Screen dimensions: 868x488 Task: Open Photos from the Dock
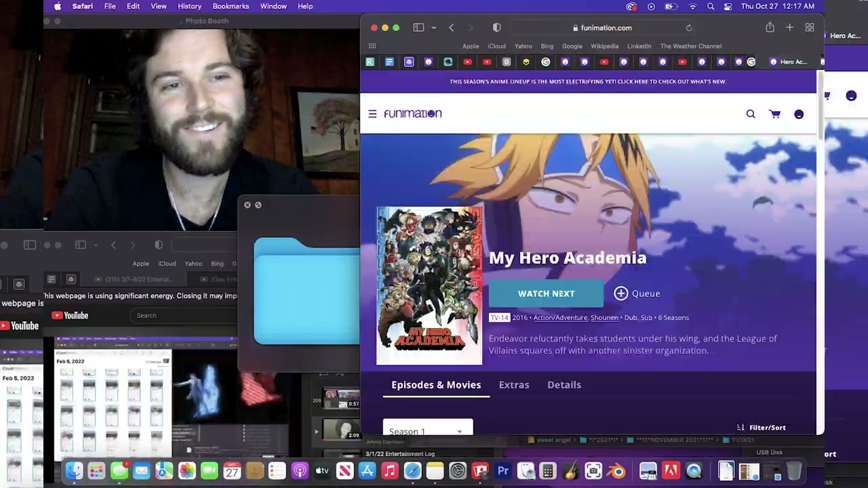[x=186, y=470]
